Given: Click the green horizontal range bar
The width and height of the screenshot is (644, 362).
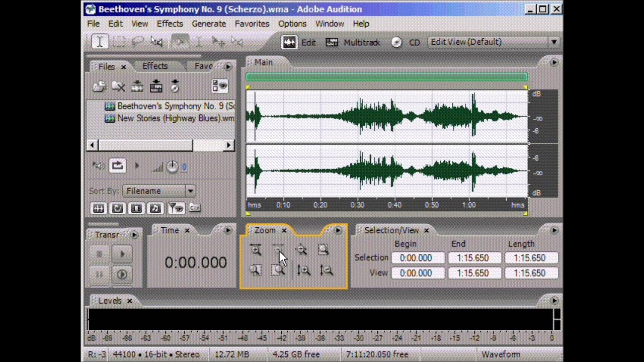Looking at the screenshot, I should click(387, 77).
